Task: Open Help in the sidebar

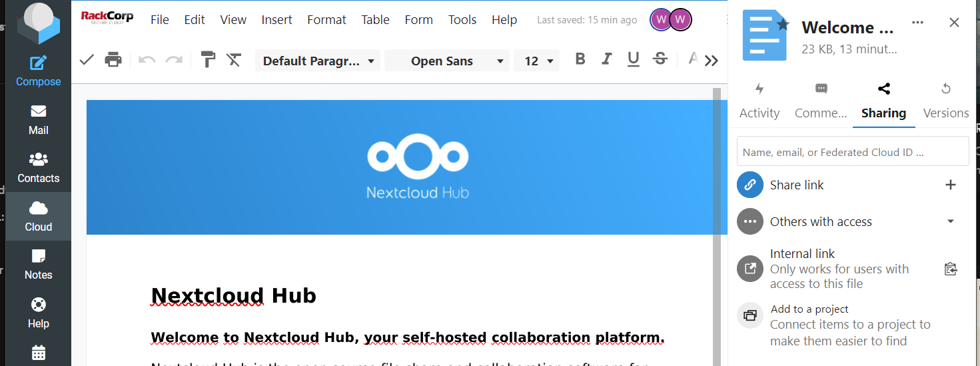Action: (38, 313)
